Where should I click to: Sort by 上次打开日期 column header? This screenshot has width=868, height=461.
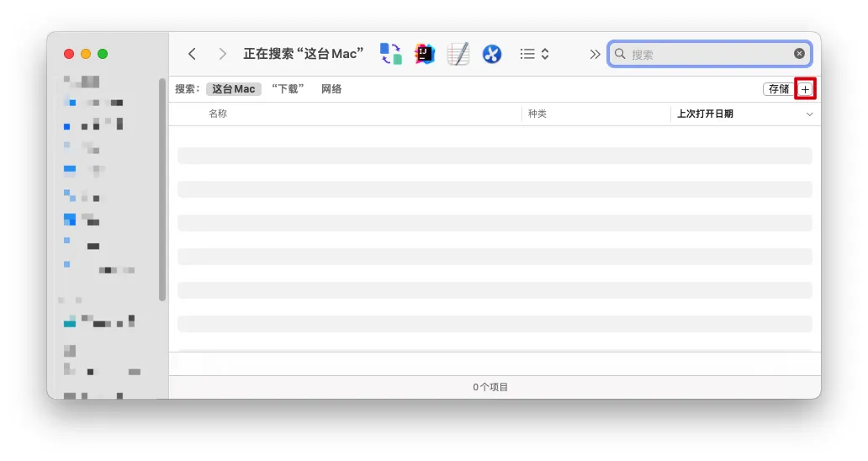705,114
